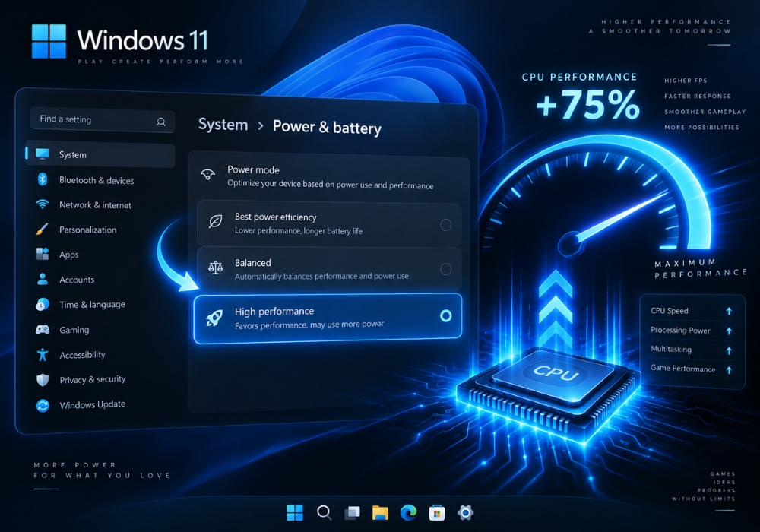Screen dimensions: 760x532
Task: Click the FASTER RESPONSE text
Action: [698, 96]
